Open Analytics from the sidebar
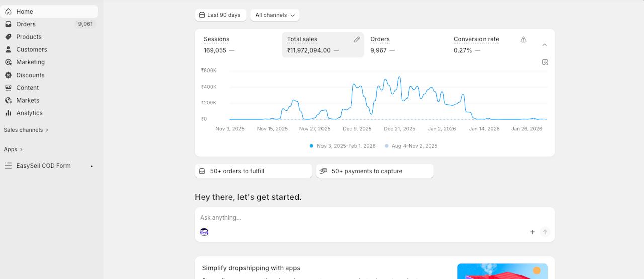This screenshot has width=644, height=279. pyautogui.click(x=29, y=113)
